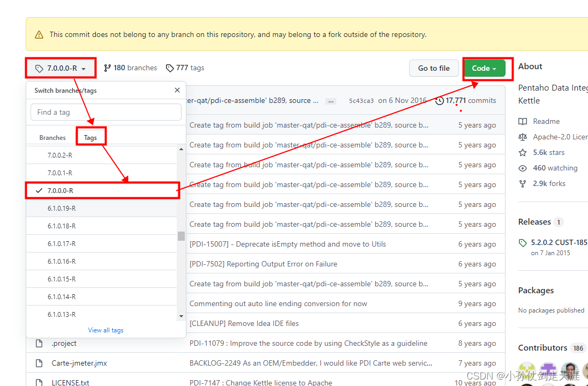The height and width of the screenshot is (386, 588).
Task: Open the 7.0.0.0-R tag switcher dropdown
Action: (61, 68)
